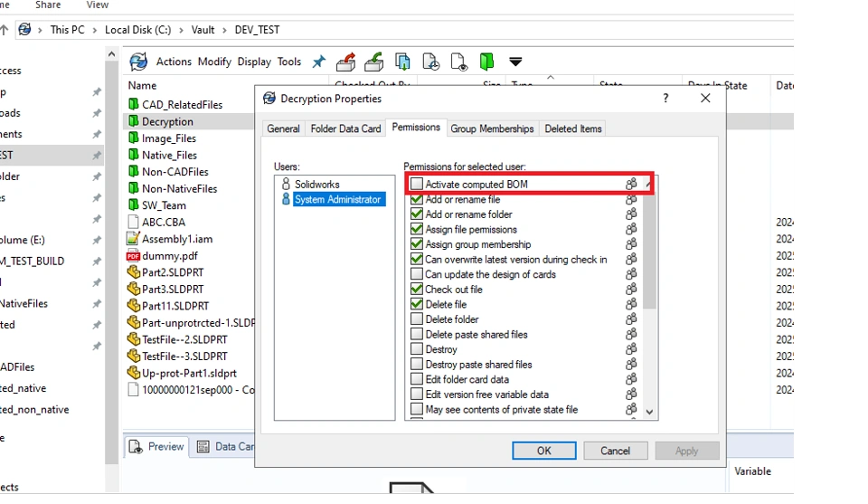Toggle Assign group membership checkbox
The image size is (868, 504).
417,243
